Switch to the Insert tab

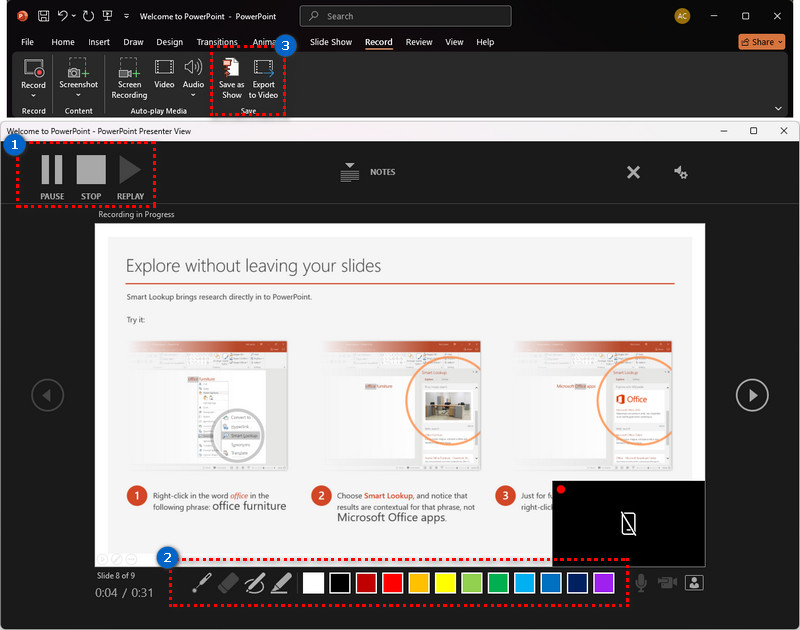99,42
